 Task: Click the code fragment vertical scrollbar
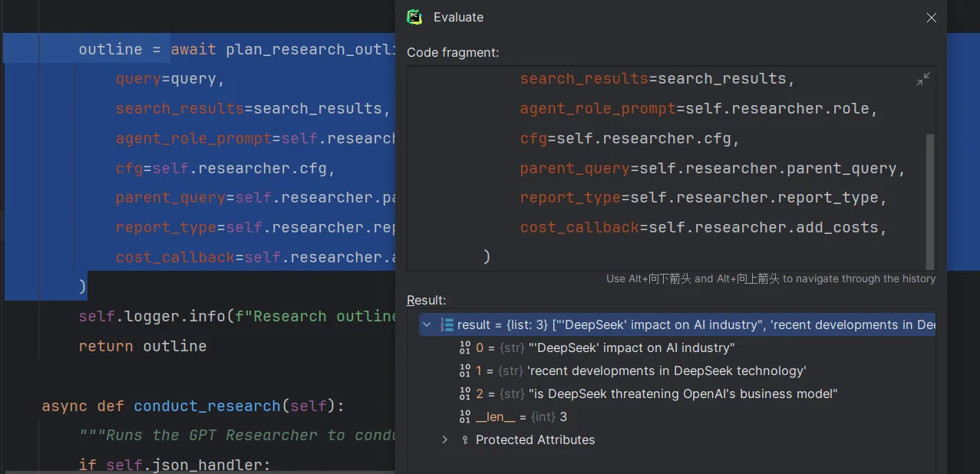pyautogui.click(x=930, y=201)
